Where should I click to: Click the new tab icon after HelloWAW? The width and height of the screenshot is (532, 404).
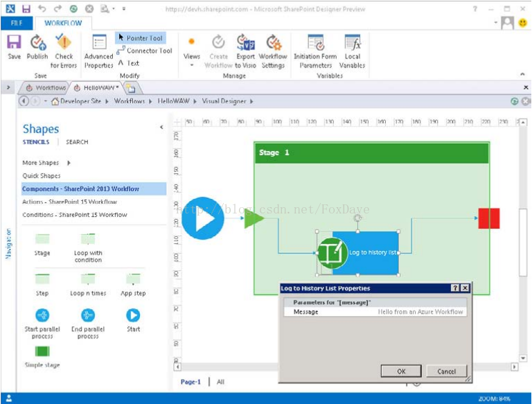point(131,89)
